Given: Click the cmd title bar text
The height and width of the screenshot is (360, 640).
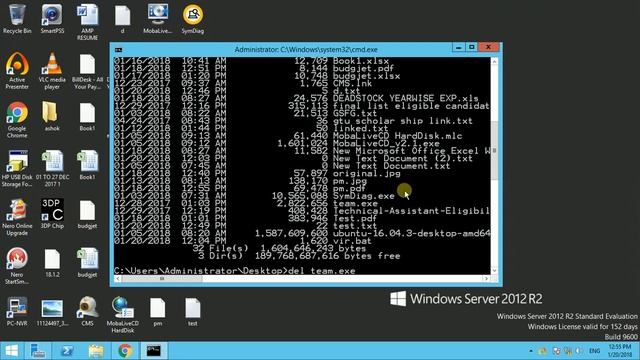Looking at the screenshot, I should (x=306, y=49).
